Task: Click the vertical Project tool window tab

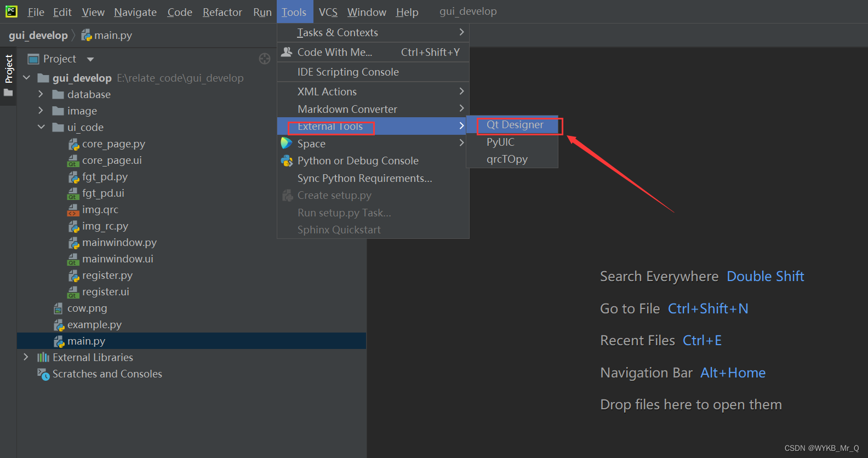Action: (8, 68)
